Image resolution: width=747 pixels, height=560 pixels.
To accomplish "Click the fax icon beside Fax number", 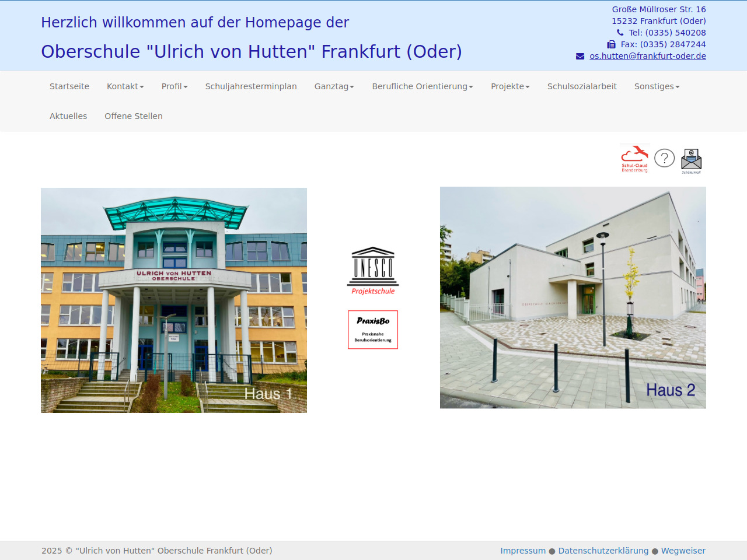I will [x=611, y=44].
